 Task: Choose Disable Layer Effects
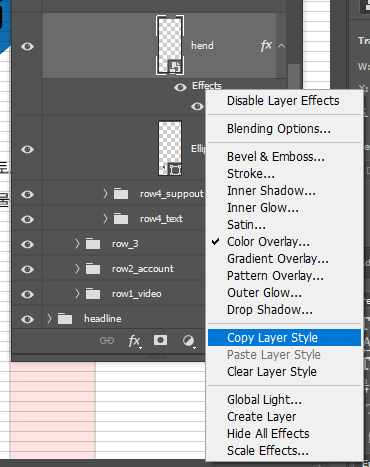[284, 101]
